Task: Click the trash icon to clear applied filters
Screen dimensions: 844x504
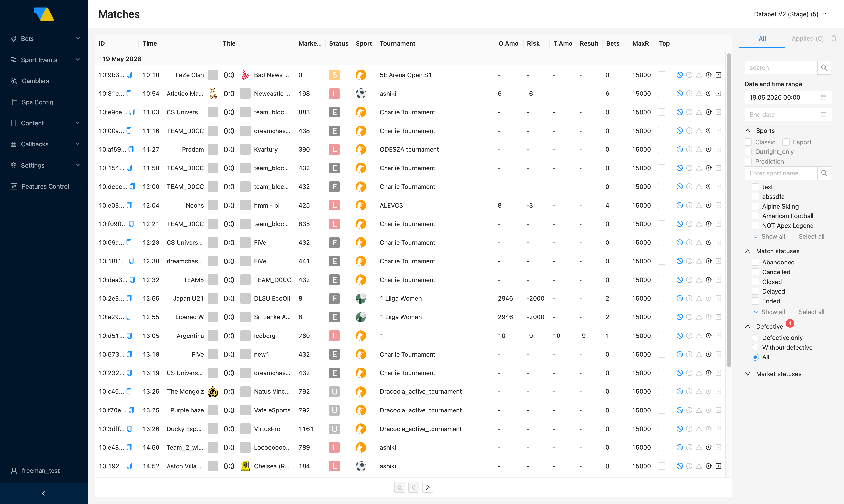Action: [x=833, y=38]
